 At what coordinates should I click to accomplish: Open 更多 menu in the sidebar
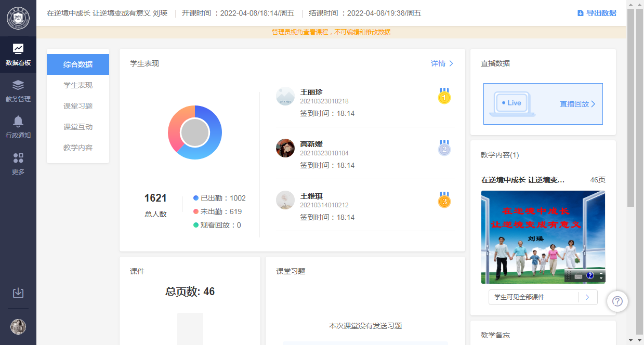[x=18, y=164]
